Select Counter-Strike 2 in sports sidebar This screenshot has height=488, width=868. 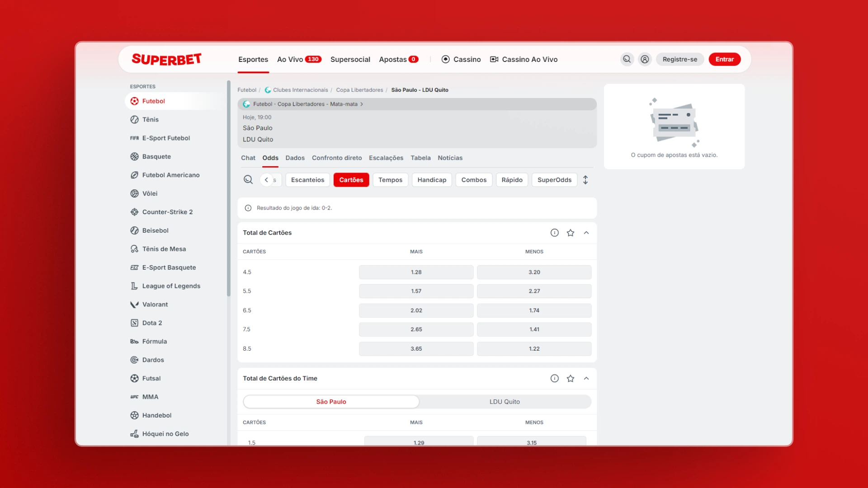pos(167,212)
